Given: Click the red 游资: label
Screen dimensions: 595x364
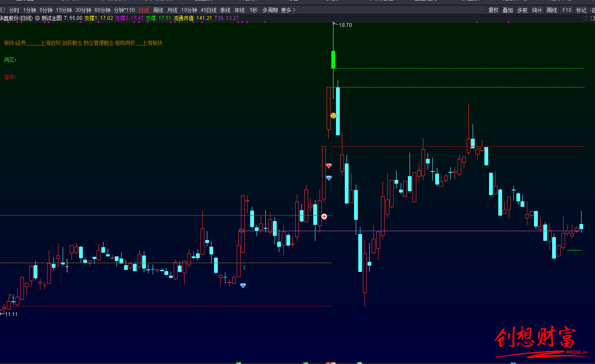Looking at the screenshot, I should click(x=10, y=77).
